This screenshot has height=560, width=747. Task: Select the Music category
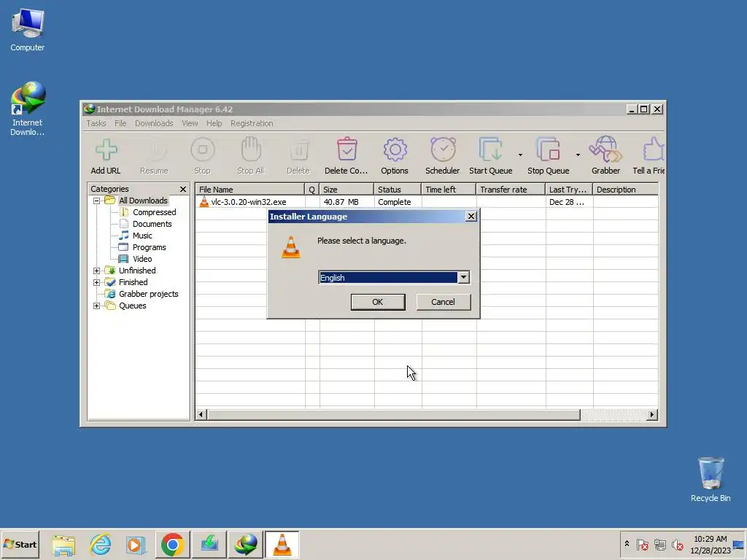tap(142, 236)
